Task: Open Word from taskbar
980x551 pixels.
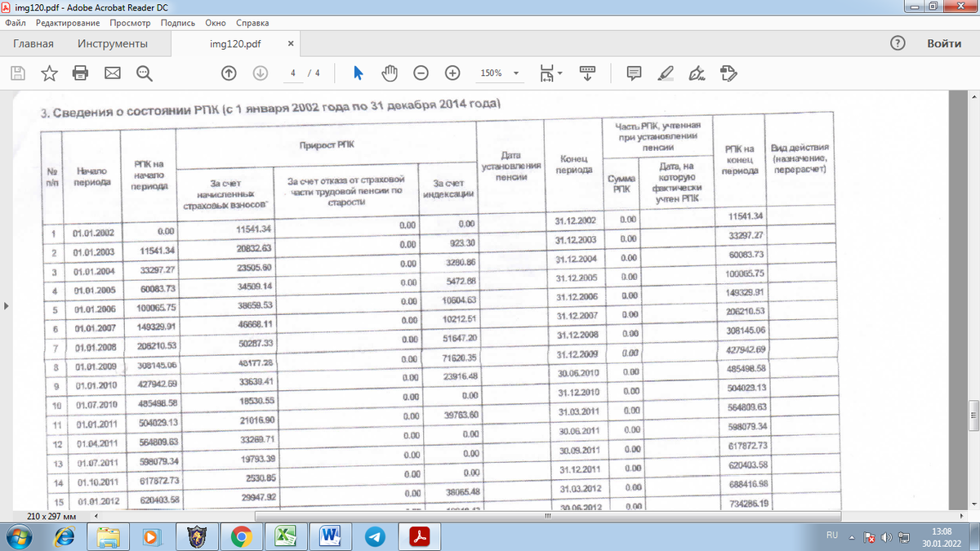Action: pyautogui.click(x=330, y=536)
